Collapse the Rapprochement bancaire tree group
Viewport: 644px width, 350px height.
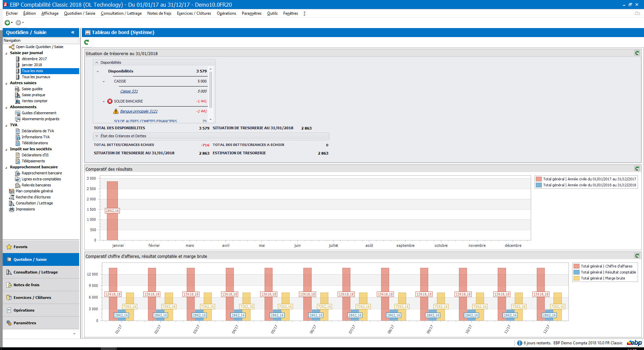click(x=6, y=167)
